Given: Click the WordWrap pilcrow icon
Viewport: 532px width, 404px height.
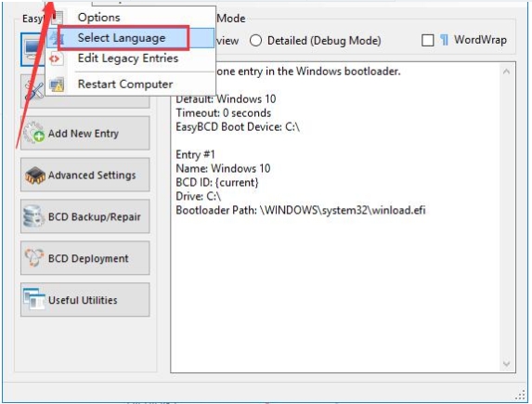Looking at the screenshot, I should pyautogui.click(x=444, y=40).
